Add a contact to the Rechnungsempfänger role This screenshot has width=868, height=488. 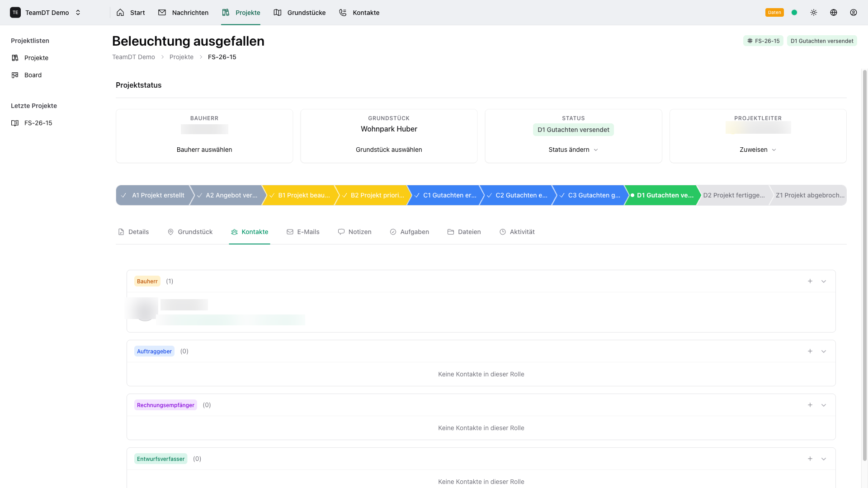click(810, 405)
